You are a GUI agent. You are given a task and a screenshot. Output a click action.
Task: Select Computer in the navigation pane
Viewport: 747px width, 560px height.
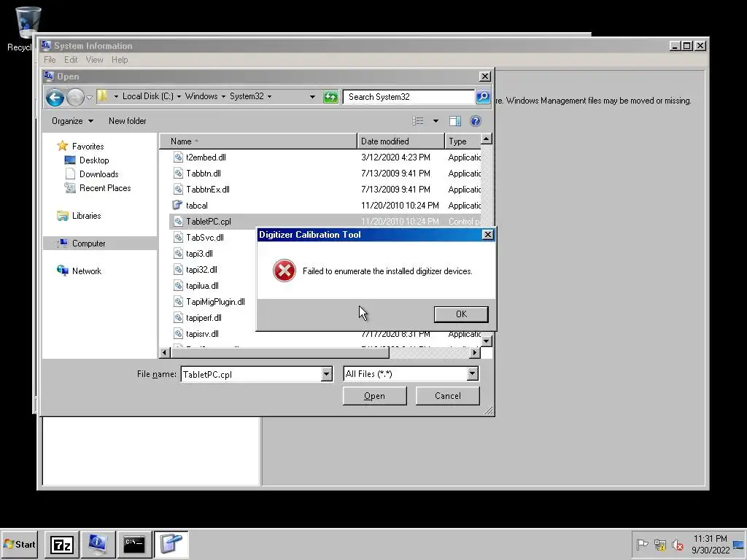88,244
